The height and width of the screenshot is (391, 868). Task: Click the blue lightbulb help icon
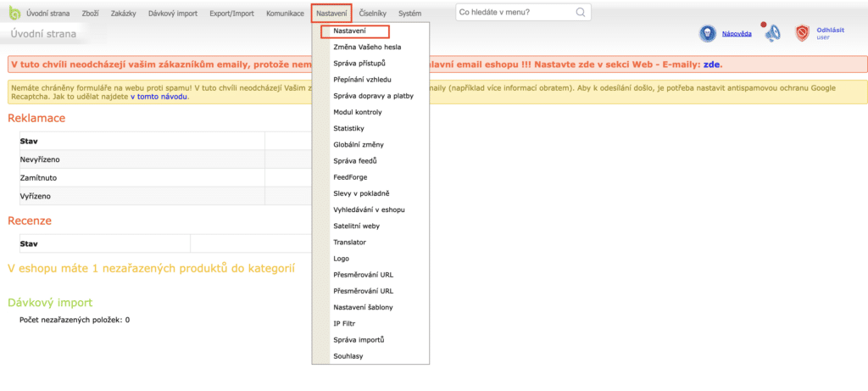708,33
